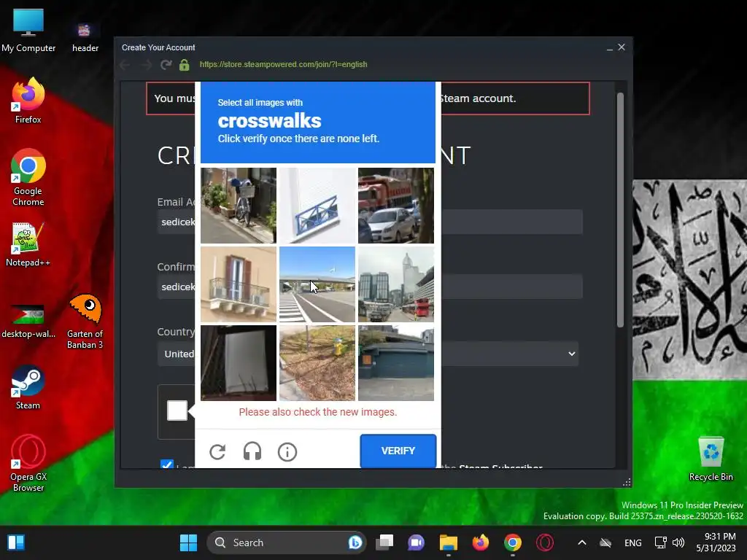The width and height of the screenshot is (747, 560).
Task: Close the Create Your Account window
Action: tap(622, 47)
